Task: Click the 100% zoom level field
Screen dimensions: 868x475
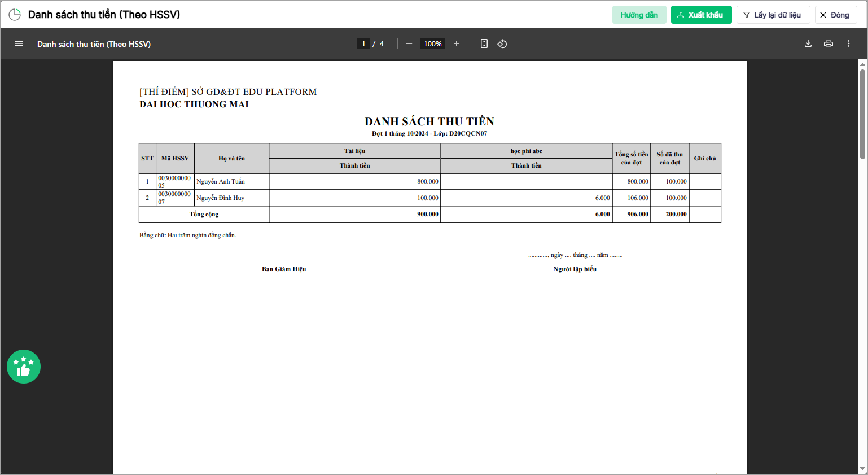Action: pos(433,43)
